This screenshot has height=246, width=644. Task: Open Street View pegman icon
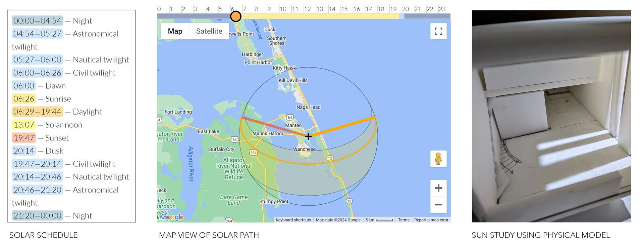point(438,159)
